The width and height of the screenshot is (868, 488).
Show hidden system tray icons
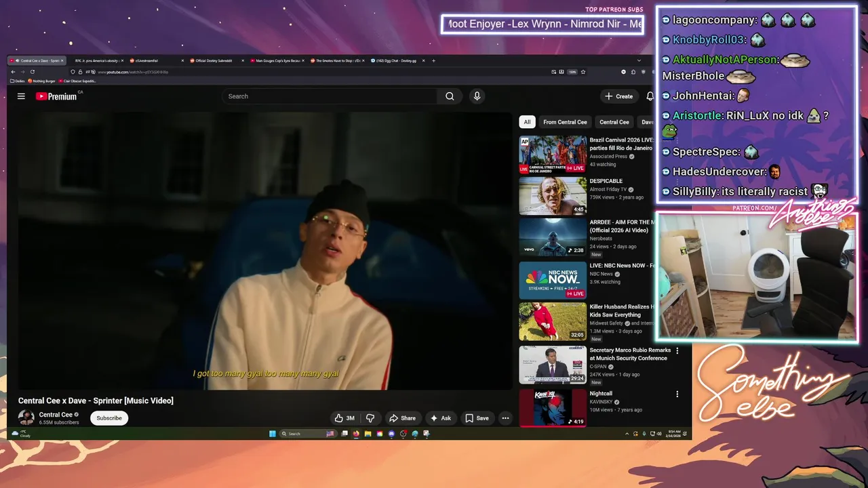click(x=627, y=434)
